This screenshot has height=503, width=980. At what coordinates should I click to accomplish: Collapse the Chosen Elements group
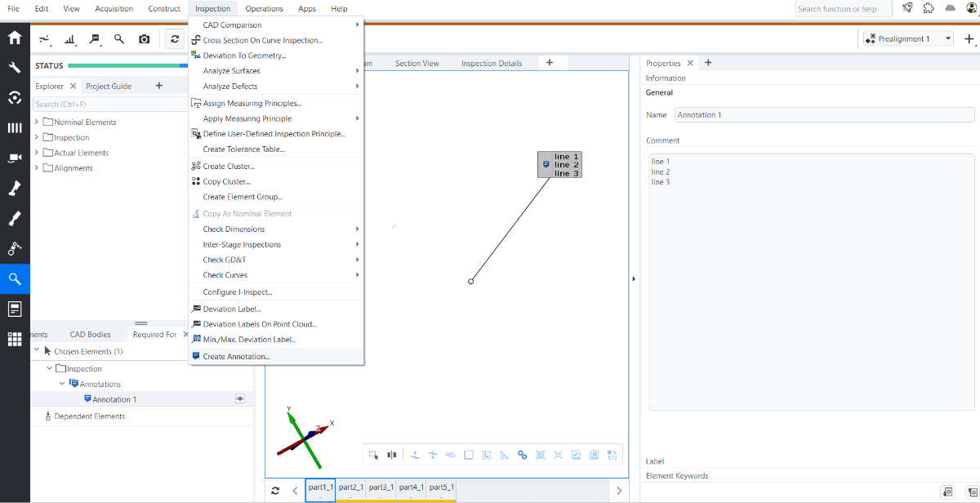[x=37, y=350]
